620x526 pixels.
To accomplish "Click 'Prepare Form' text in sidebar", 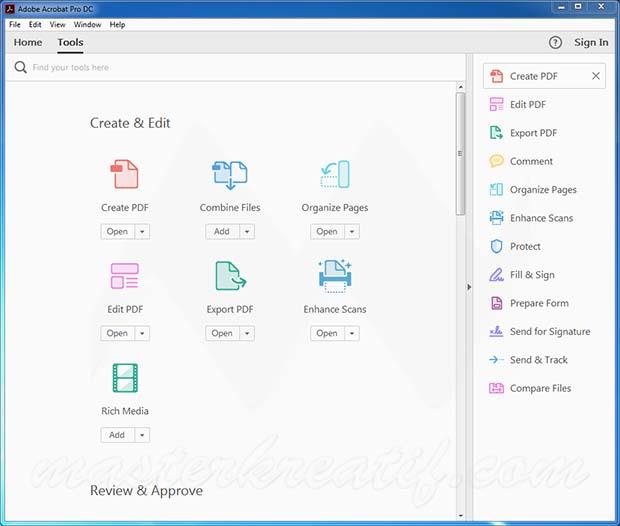I will point(539,303).
